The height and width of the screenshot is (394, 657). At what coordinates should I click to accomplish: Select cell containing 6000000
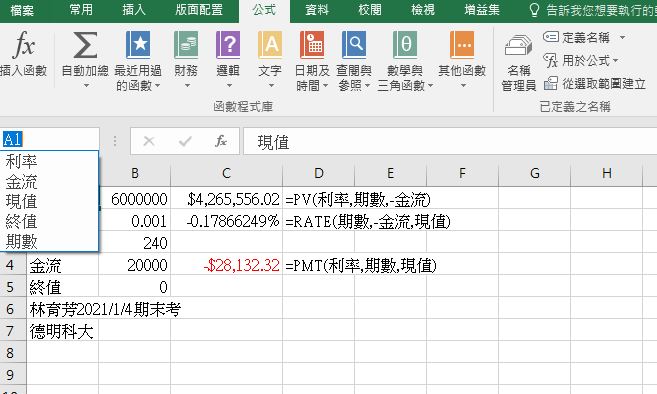click(x=135, y=199)
